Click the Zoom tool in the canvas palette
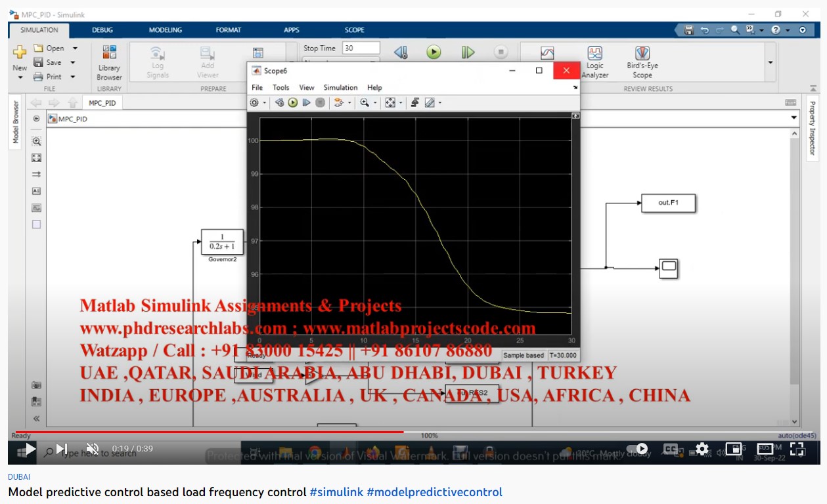 [36, 141]
